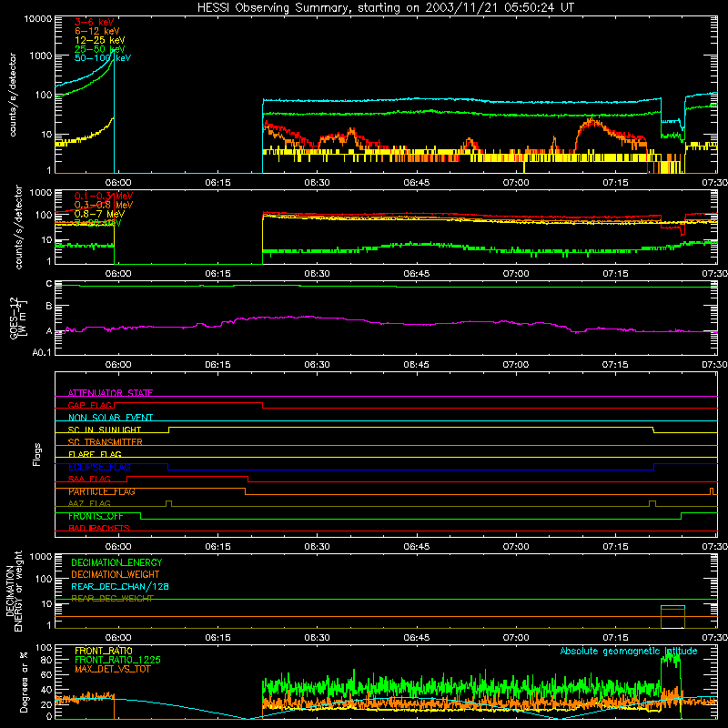Click the Absolute geomagnetic latitude label

tap(629, 651)
